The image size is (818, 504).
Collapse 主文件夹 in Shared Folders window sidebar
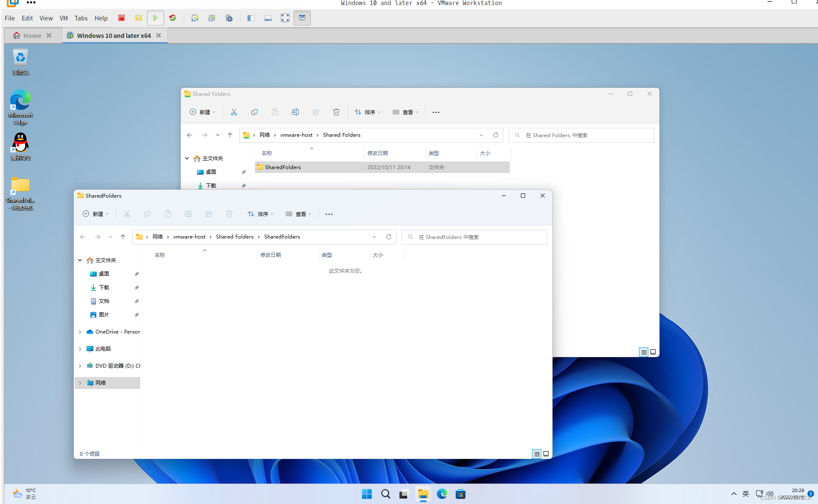[x=187, y=158]
